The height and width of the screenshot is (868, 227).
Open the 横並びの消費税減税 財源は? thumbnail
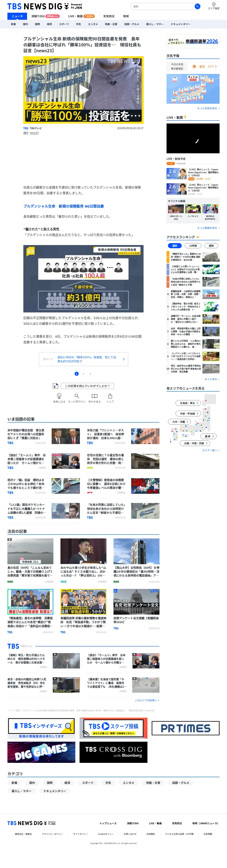[30, 602]
